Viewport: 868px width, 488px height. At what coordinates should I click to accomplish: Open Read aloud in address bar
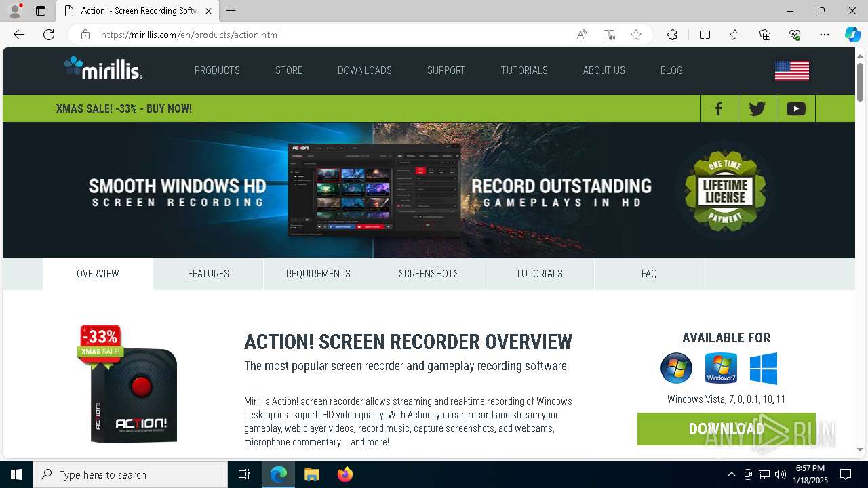tap(582, 35)
